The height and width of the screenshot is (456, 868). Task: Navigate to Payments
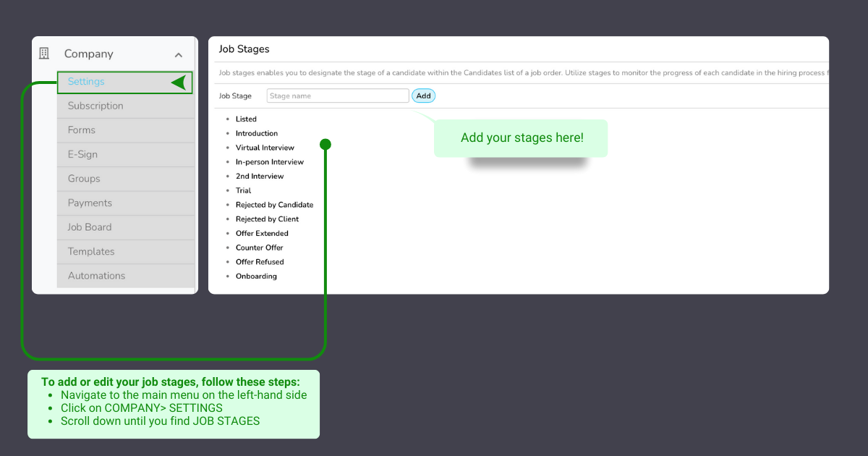point(90,203)
